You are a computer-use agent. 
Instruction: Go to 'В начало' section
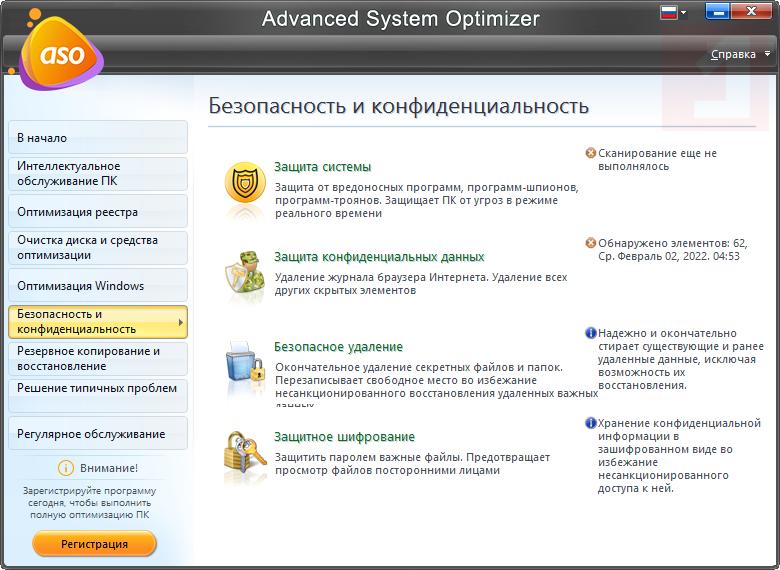click(98, 137)
